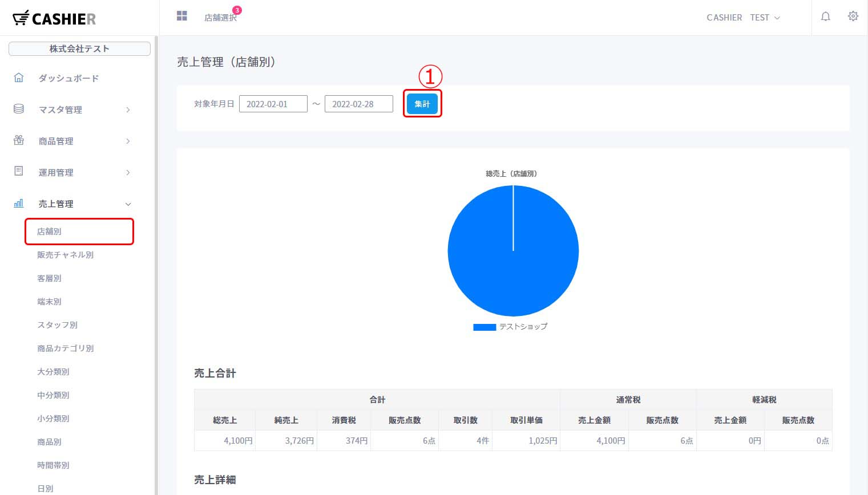Click the 軽減税 group header
The height and width of the screenshot is (495, 868).
[764, 400]
